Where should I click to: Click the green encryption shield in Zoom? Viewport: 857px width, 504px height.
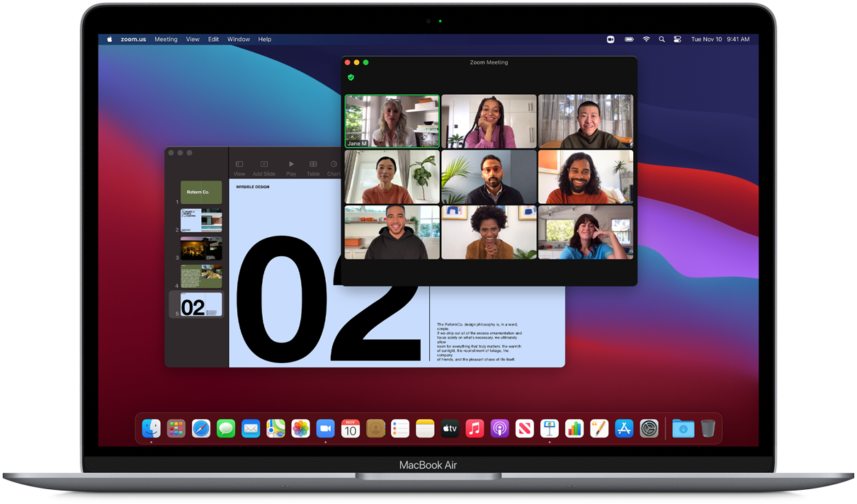[351, 77]
